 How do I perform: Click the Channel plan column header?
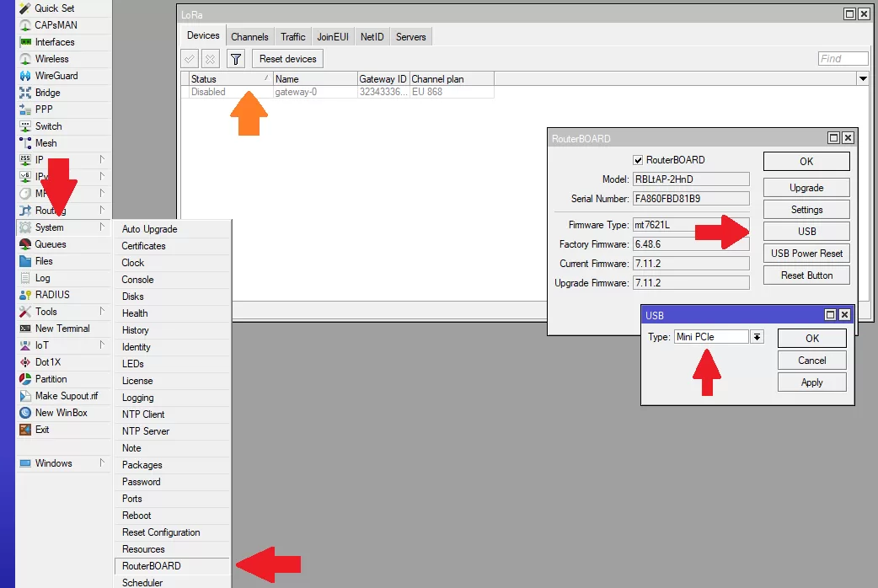[x=452, y=79]
